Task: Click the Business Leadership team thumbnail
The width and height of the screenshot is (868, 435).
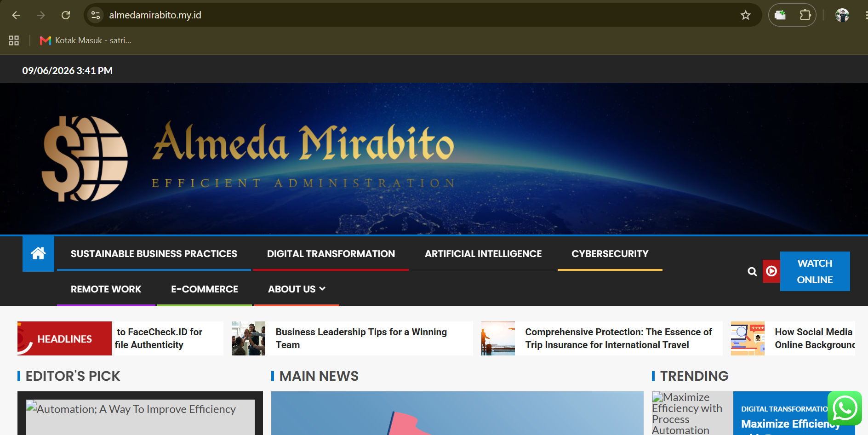Action: point(248,338)
